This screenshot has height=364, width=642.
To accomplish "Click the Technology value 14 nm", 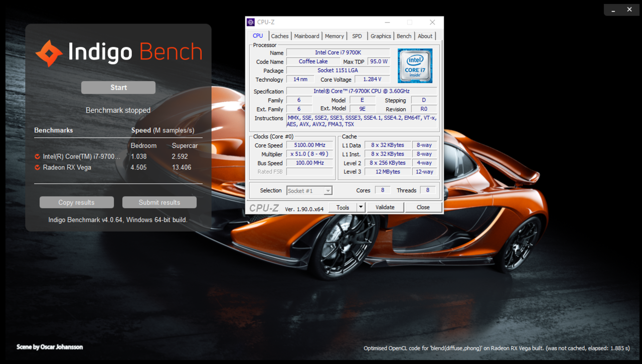I will (300, 79).
